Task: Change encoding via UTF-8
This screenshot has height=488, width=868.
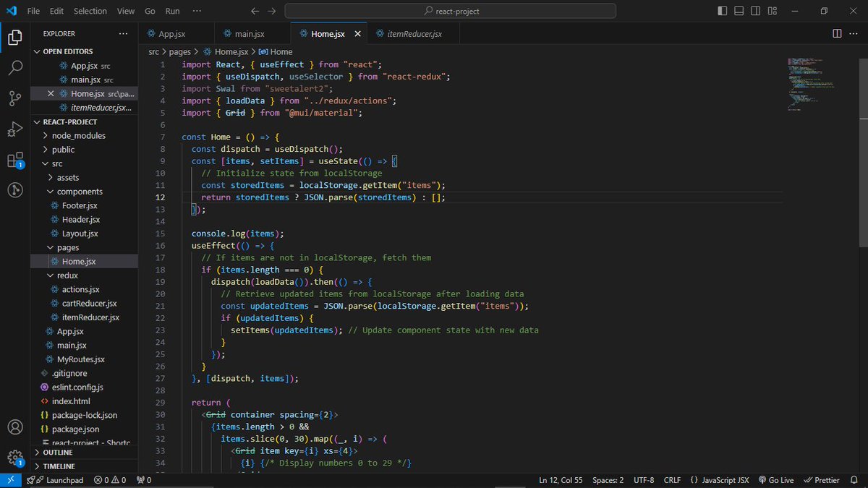Action: coord(644,480)
